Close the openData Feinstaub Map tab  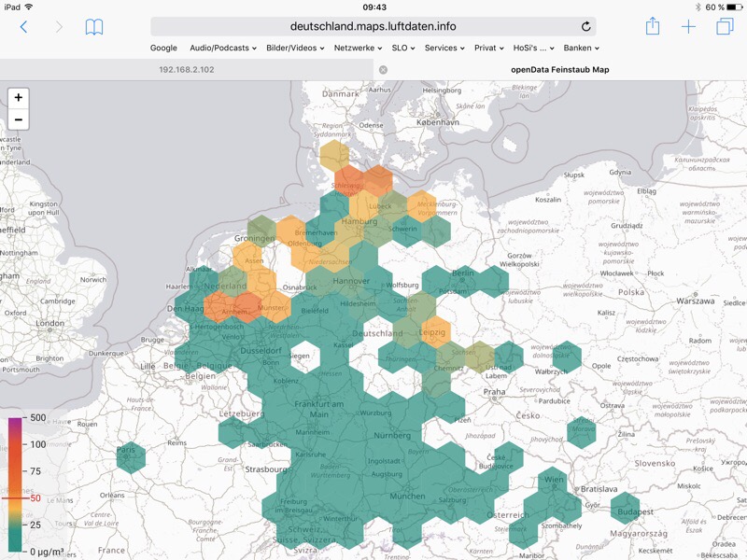tap(383, 70)
